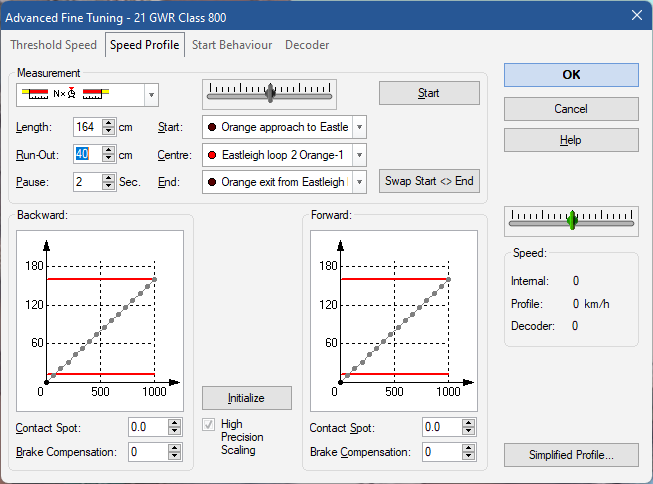
Task: Decrease the Pause seconds spinner
Action: 107,186
